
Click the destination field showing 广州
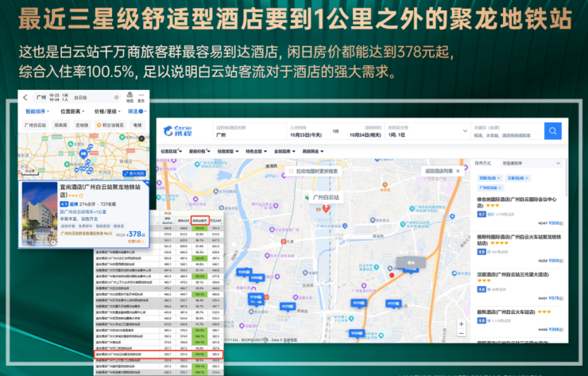250,131
